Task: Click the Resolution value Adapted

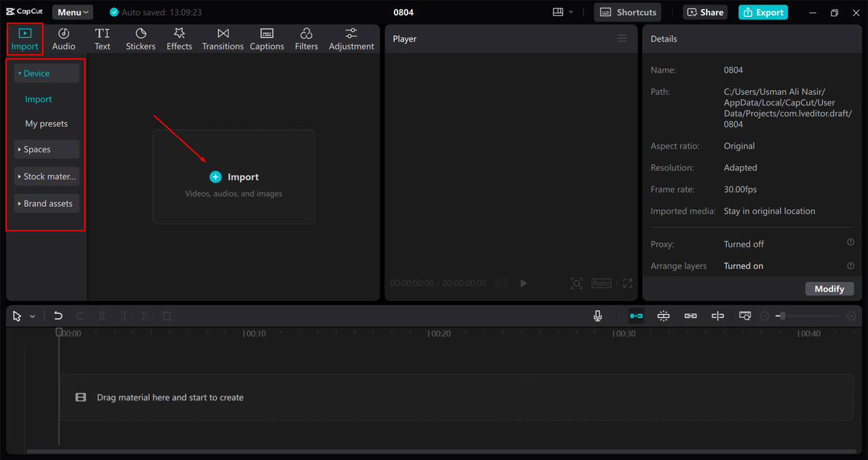Action: [x=741, y=167]
